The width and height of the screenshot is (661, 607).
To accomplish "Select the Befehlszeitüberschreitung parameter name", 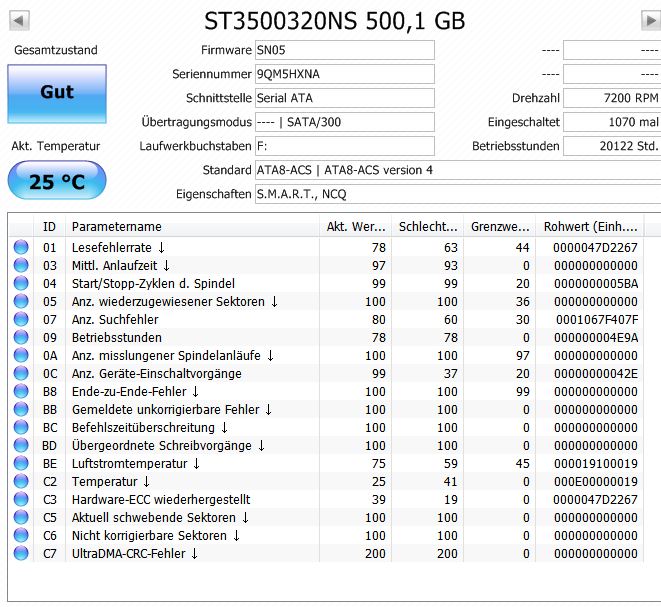I will pyautogui.click(x=150, y=428).
